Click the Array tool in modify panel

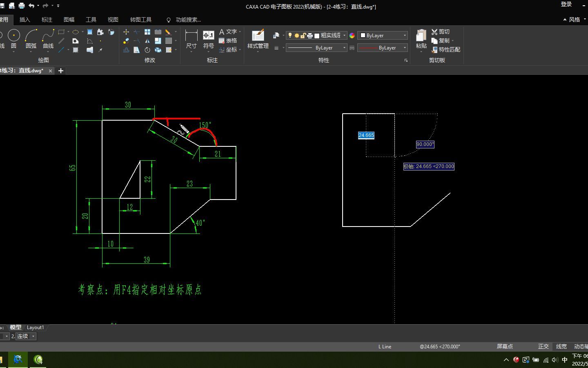(x=147, y=32)
